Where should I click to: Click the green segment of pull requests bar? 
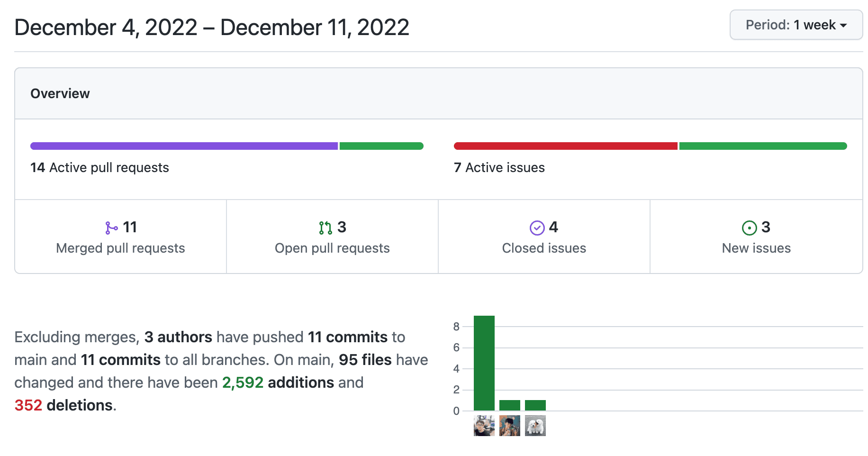[381, 146]
